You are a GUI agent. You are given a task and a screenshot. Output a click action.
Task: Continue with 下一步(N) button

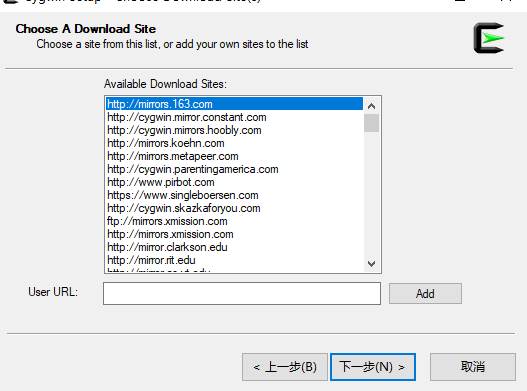pyautogui.click(x=373, y=367)
